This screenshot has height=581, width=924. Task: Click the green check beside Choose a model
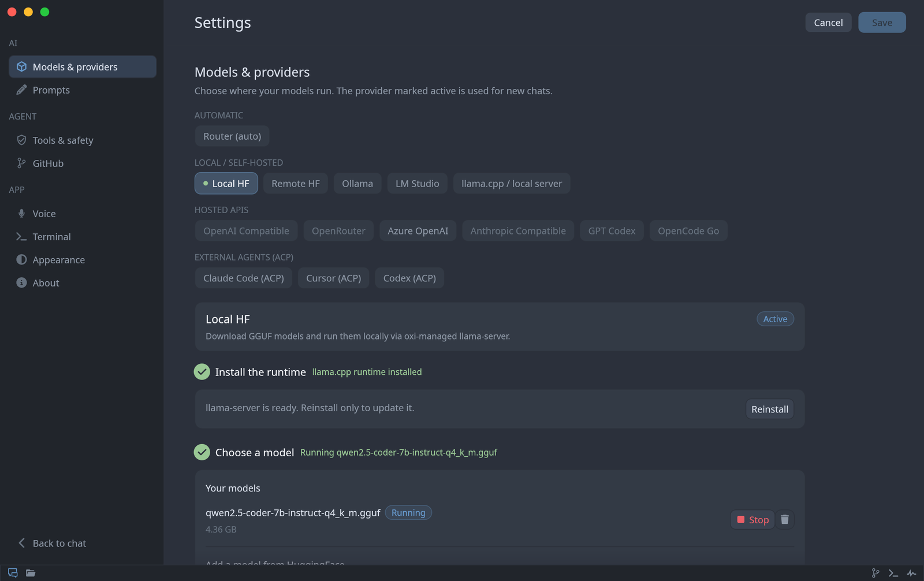point(202,452)
